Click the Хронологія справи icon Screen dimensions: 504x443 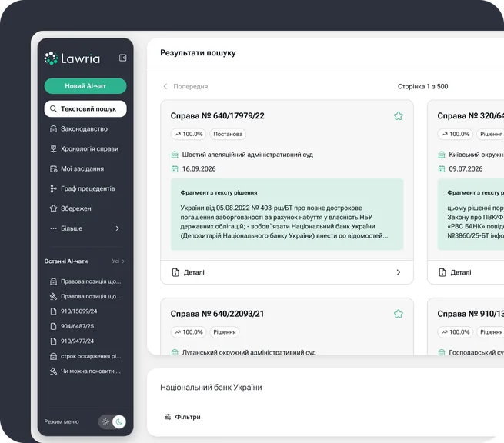[x=53, y=148]
